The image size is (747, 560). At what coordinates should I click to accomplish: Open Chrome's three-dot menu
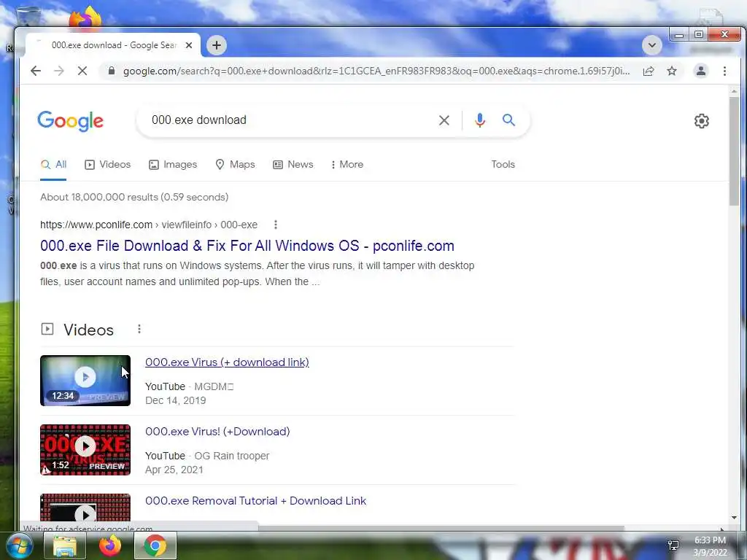click(724, 71)
